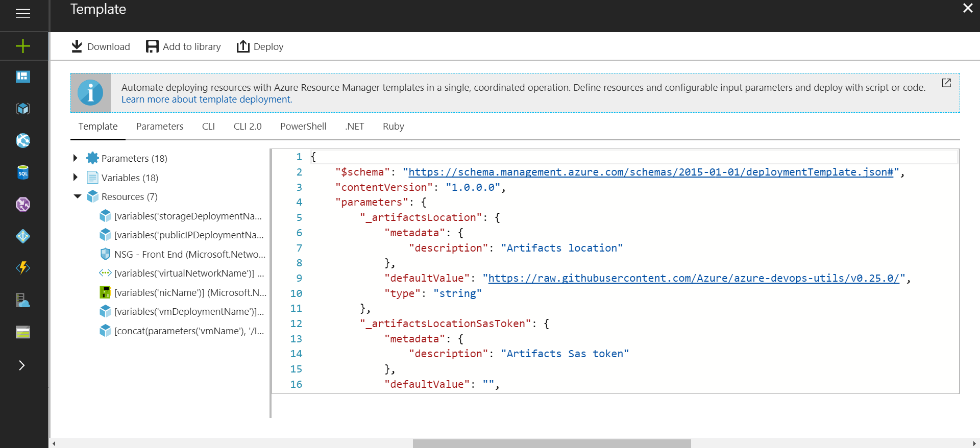The height and width of the screenshot is (448, 980).
Task: Close the Template blade
Action: tap(968, 8)
